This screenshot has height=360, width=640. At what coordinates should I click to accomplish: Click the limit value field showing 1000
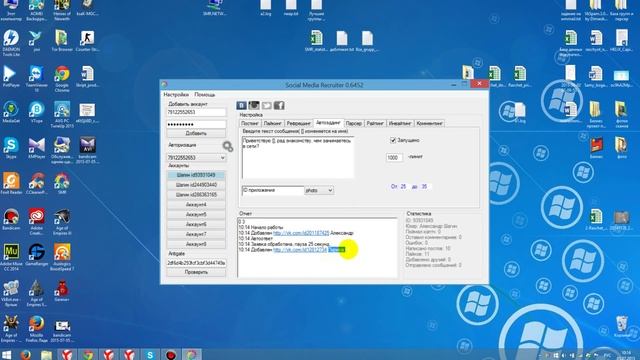[x=394, y=158]
